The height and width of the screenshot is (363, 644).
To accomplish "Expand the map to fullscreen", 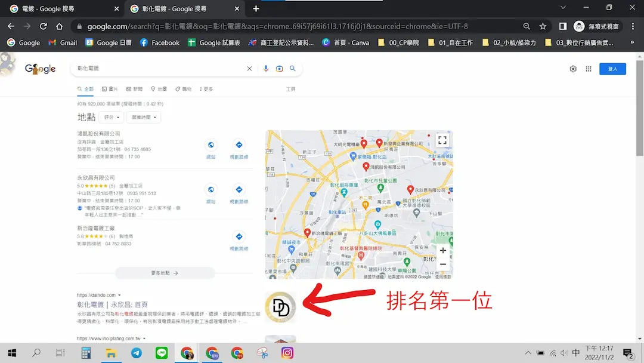I will [442, 140].
